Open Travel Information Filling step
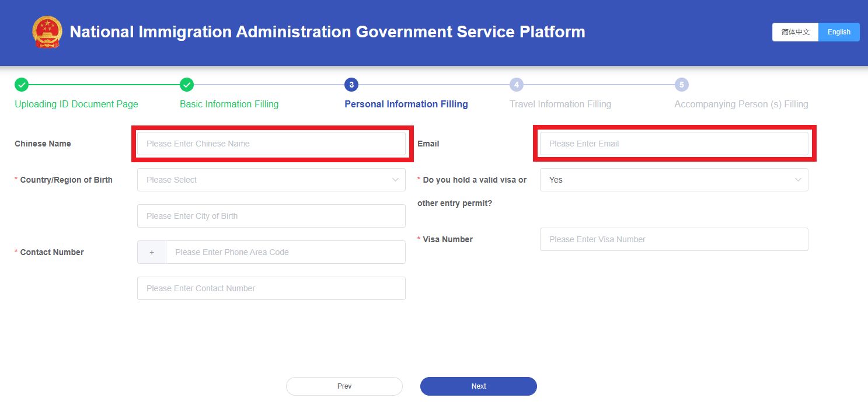The height and width of the screenshot is (405, 868). tap(560, 104)
